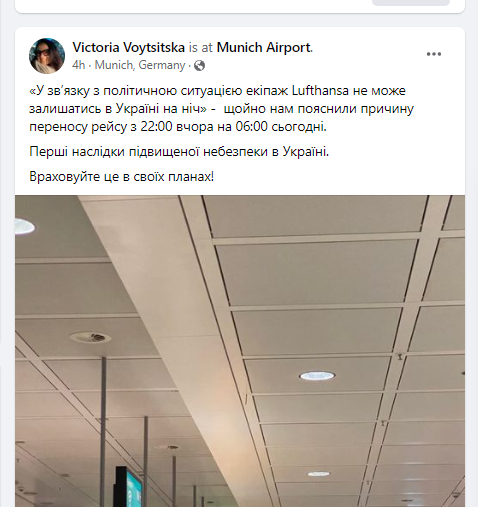This screenshot has width=478, height=507.
Task: Click the line Враховуйте це в своїх планах!
Action: tap(121, 176)
